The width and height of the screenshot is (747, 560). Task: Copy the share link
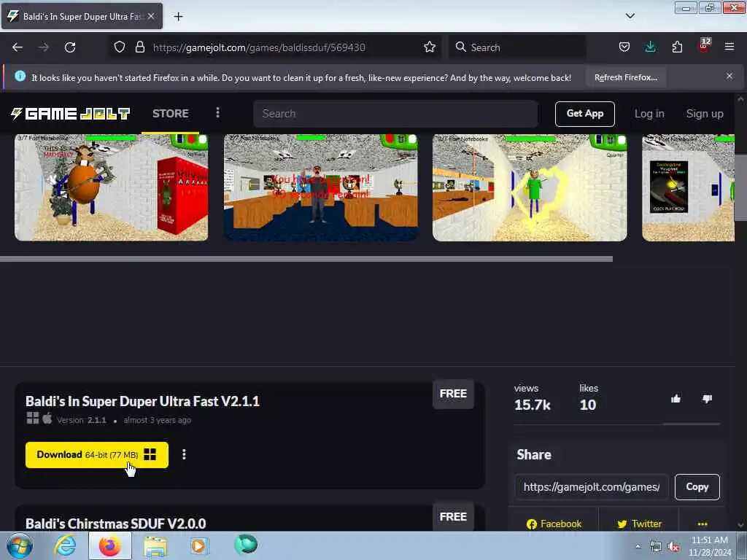click(697, 486)
